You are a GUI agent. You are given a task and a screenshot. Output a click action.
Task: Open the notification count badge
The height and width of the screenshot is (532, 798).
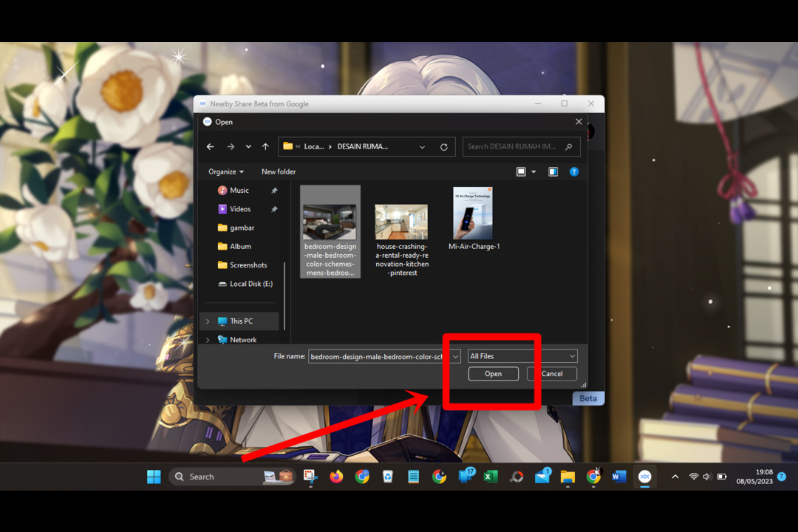pyautogui.click(x=782, y=477)
